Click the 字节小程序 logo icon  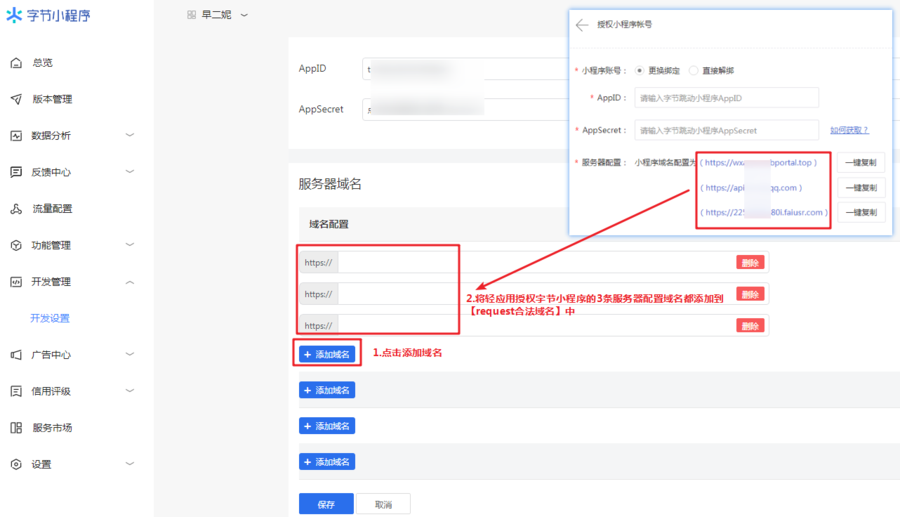pos(14,15)
